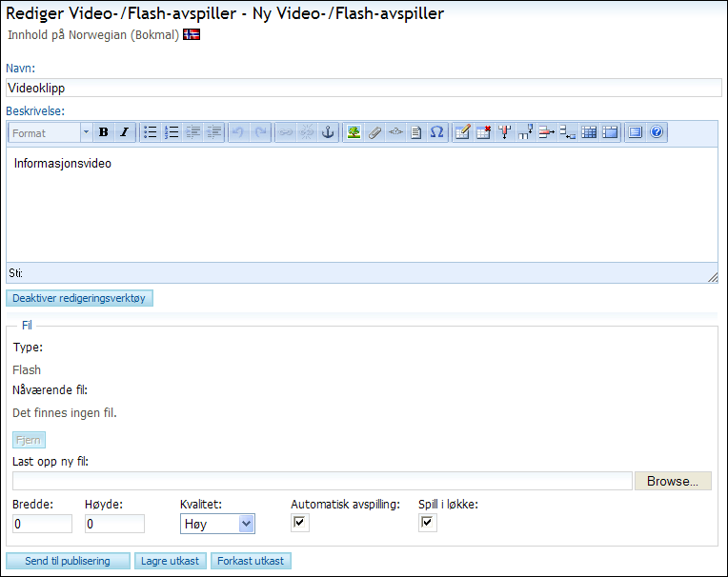Insert an anchor with the anchor icon
Viewport: 728px width, 577px height.
(x=328, y=132)
